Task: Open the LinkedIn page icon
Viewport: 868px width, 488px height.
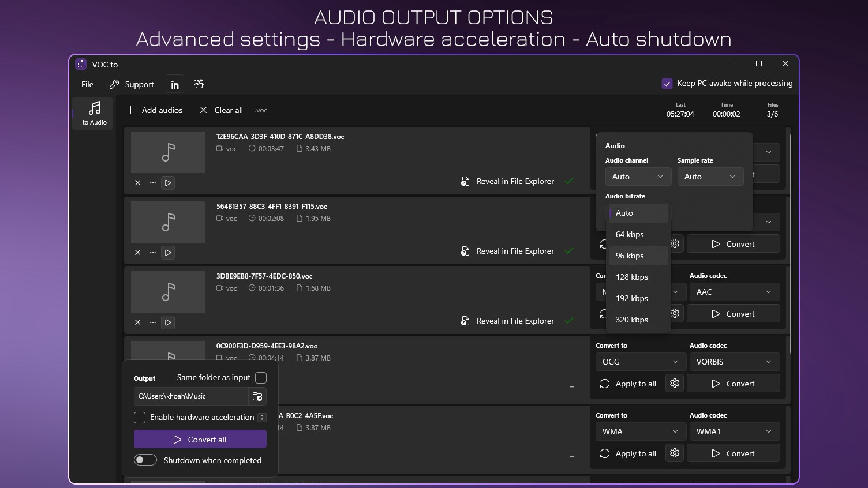Action: click(174, 84)
